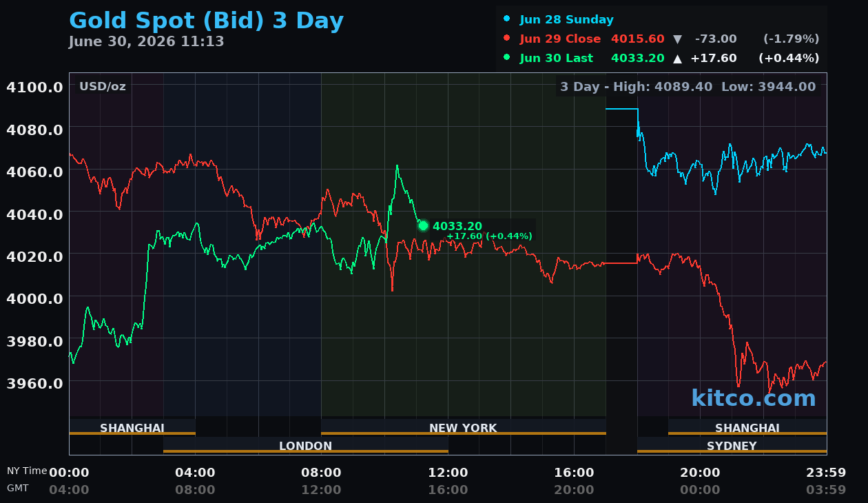Click the 03:59 GMT tick label

(826, 490)
